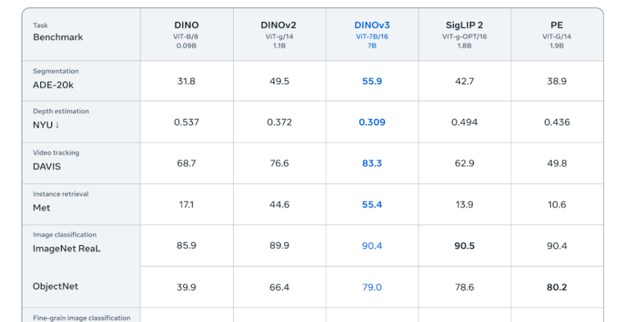Image resolution: width=644 pixels, height=322 pixels.
Task: Click the ObjectNet row label
Action: pyautogui.click(x=55, y=286)
